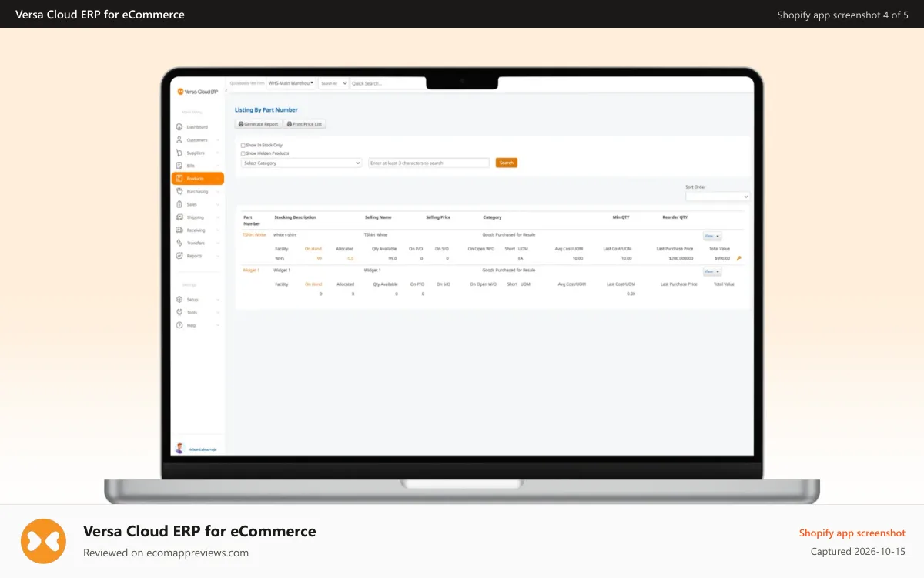Image resolution: width=924 pixels, height=578 pixels.
Task: Open the Search All dropdown in top bar
Action: pyautogui.click(x=334, y=83)
